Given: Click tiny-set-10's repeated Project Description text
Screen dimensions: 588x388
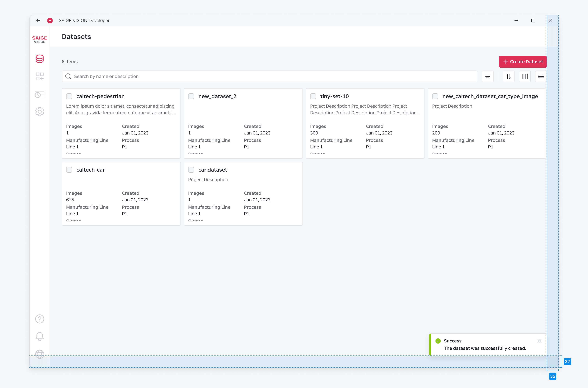Looking at the screenshot, I should (365, 109).
